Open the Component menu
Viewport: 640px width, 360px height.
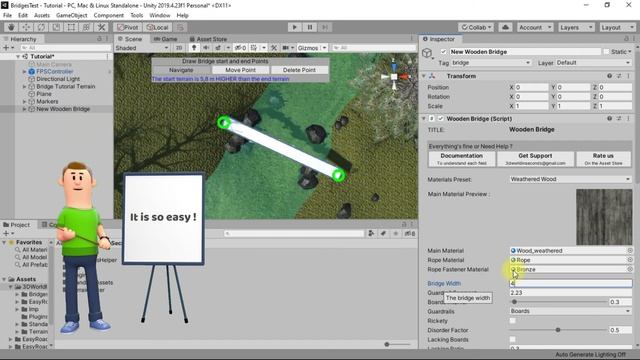coord(109,16)
